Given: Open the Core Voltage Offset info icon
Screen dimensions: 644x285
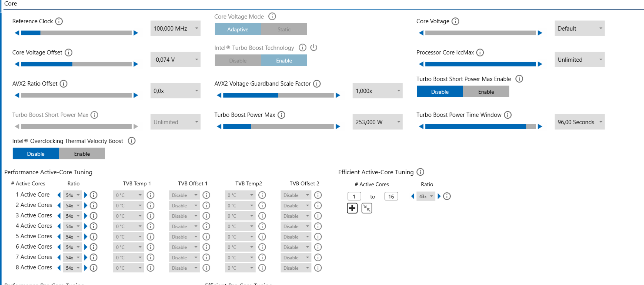Looking at the screenshot, I should tap(69, 53).
